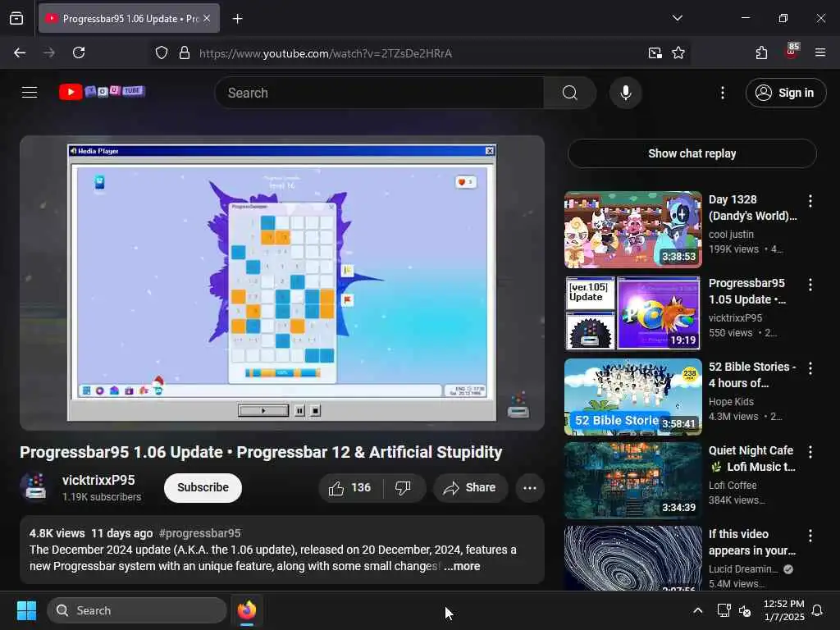Open options menu for Progressbar95 1.05 video
This screenshot has height=630, width=840.
tap(810, 285)
